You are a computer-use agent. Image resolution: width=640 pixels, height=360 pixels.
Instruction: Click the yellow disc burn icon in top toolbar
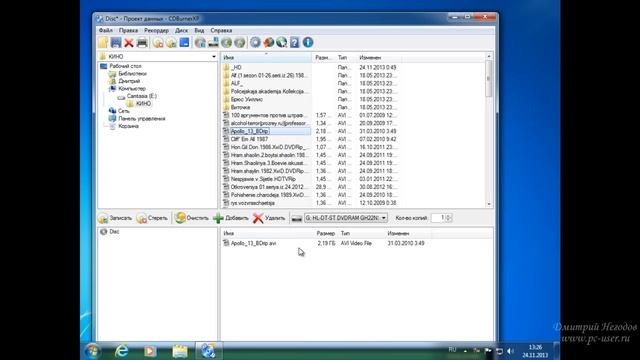click(158, 42)
